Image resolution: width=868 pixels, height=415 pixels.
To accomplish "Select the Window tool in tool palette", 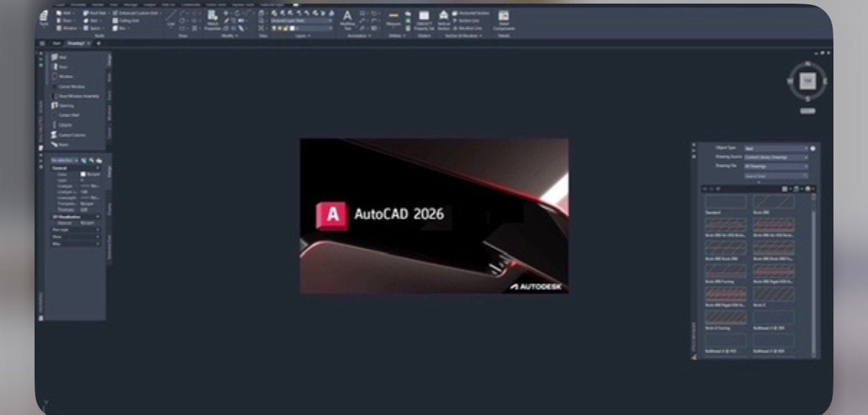I will point(63,76).
